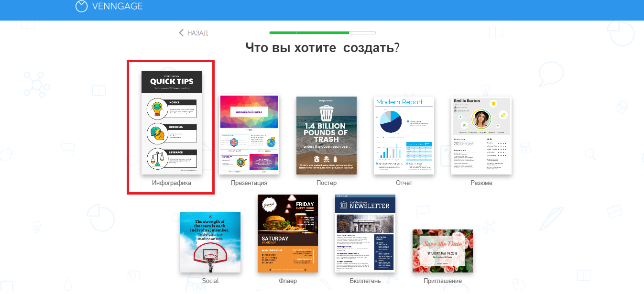This screenshot has width=644, height=294.
Task: Click the Бюллетень label
Action: pyautogui.click(x=365, y=281)
